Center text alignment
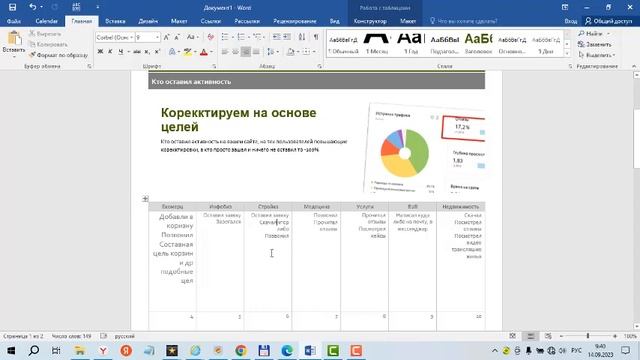 235,52
